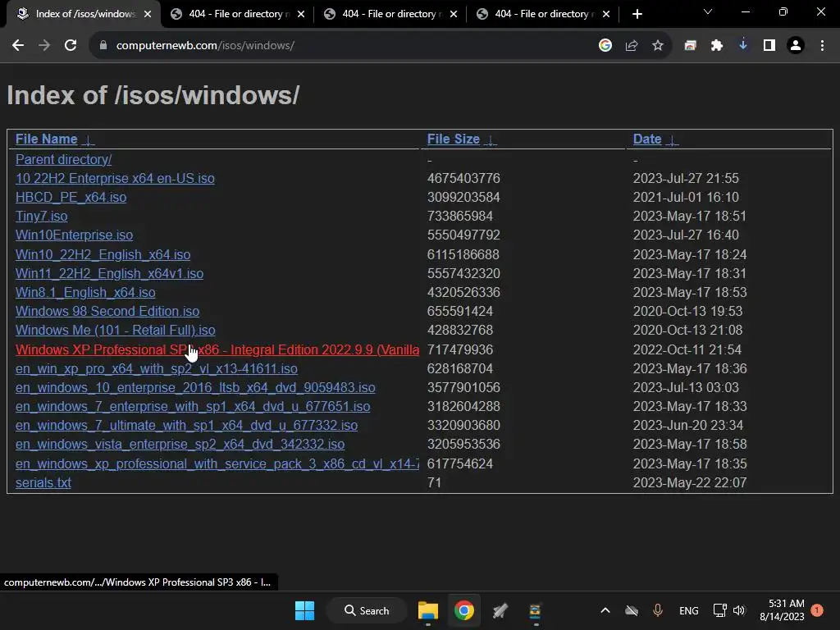Download en_windows_10_enterprise_2016_ltsb iso
Viewport: 840px width, 630px height.
pos(195,387)
